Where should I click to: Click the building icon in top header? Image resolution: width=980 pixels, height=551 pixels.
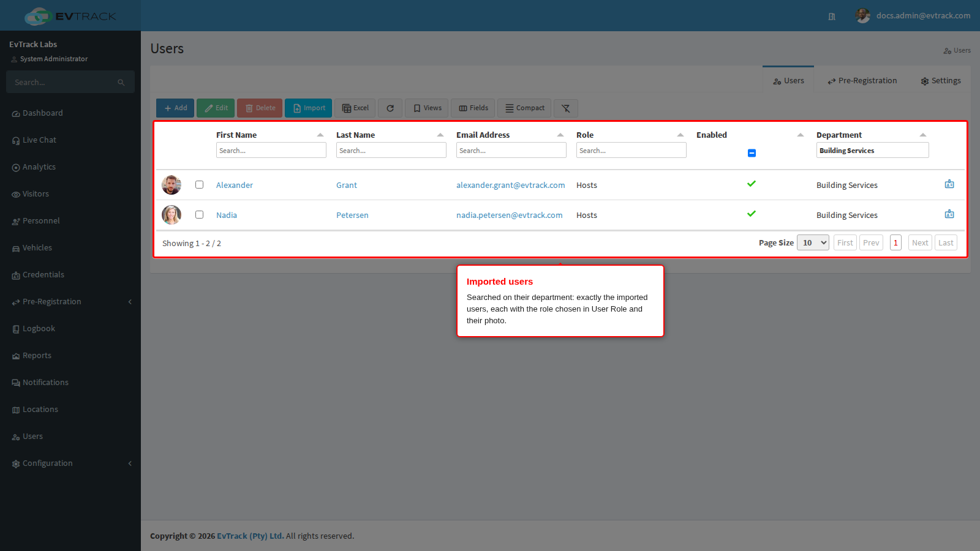(832, 17)
